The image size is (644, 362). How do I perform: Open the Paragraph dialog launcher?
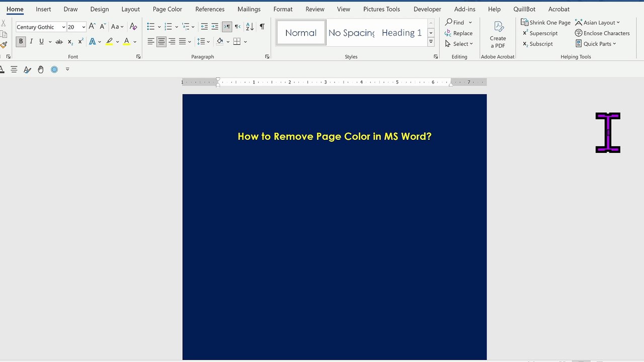tap(267, 57)
